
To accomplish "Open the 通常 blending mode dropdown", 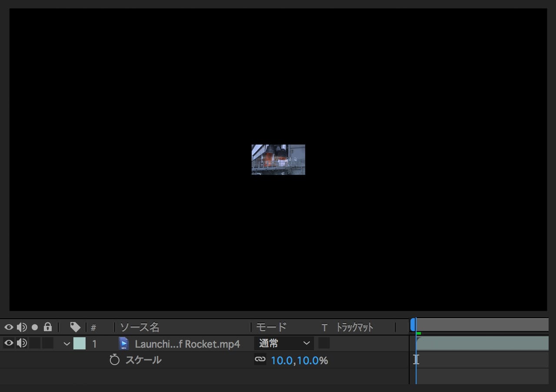I will [283, 343].
